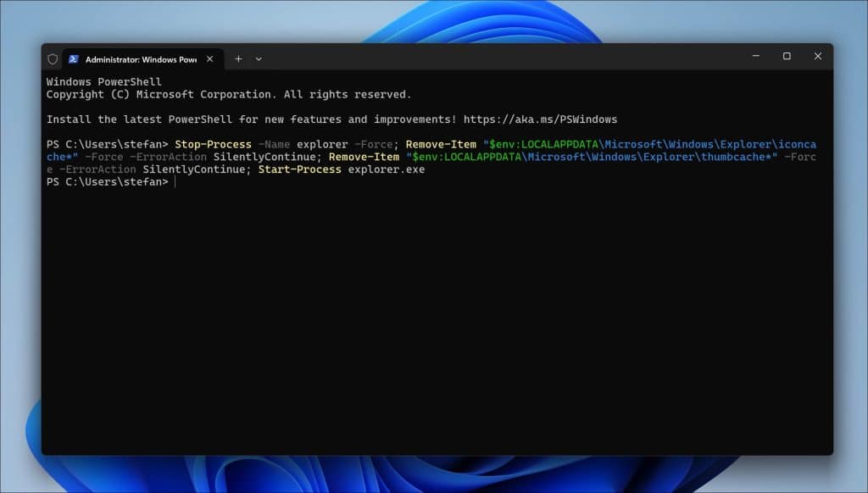Select the Administrator: Windows PowerShell tab

140,59
